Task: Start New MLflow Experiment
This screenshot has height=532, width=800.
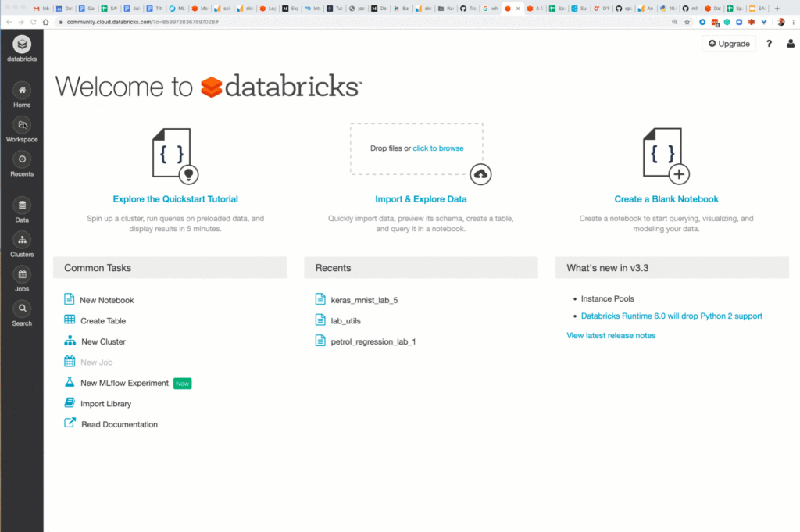Action: pos(124,384)
